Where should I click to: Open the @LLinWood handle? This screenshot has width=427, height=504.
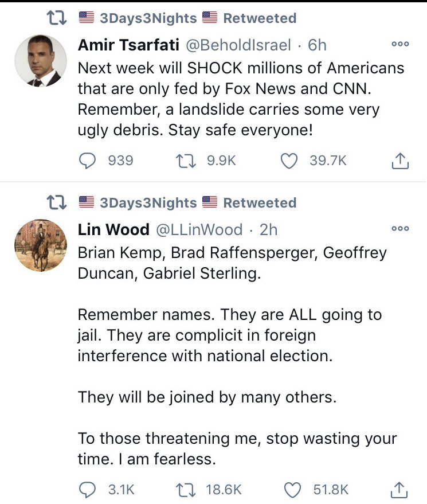coord(199,229)
